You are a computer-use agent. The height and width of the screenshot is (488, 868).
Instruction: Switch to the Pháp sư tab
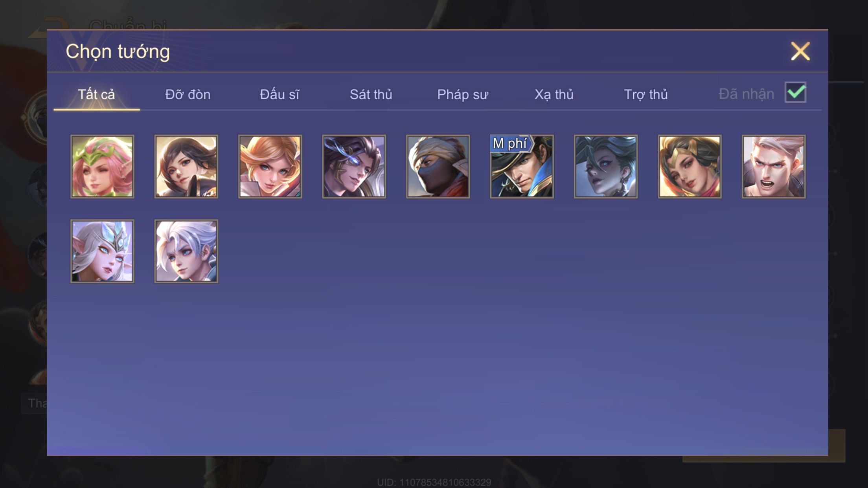(x=462, y=94)
